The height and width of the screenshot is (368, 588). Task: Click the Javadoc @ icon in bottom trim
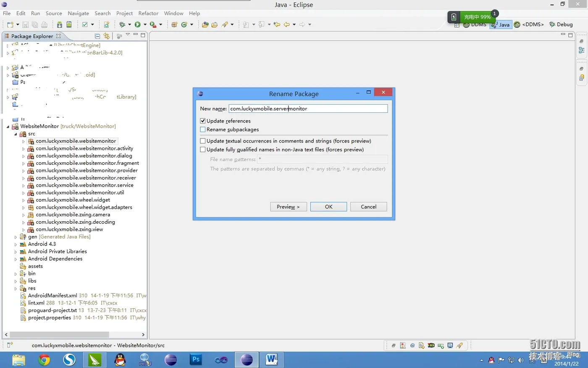412,346
